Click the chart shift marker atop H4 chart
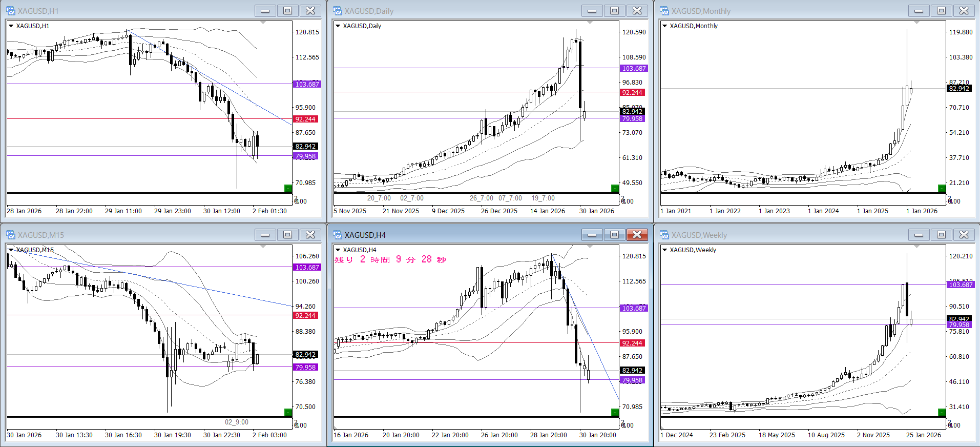 (590, 247)
